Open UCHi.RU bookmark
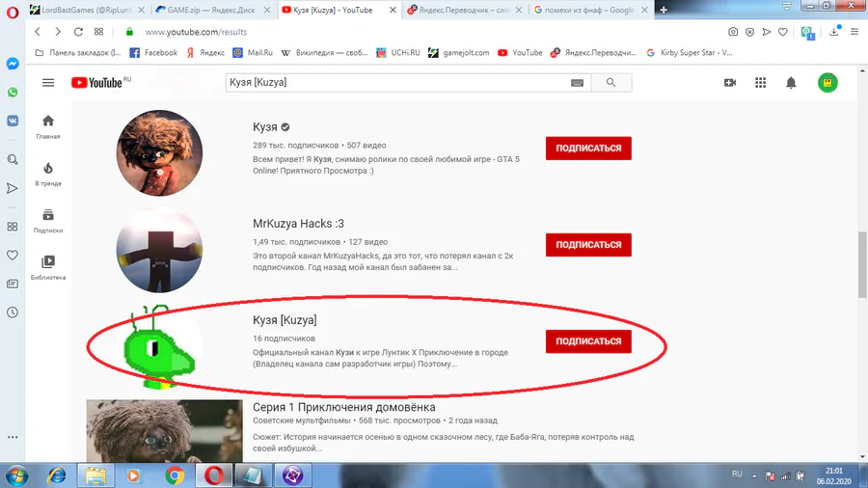Image resolution: width=868 pixels, height=488 pixels. [397, 53]
